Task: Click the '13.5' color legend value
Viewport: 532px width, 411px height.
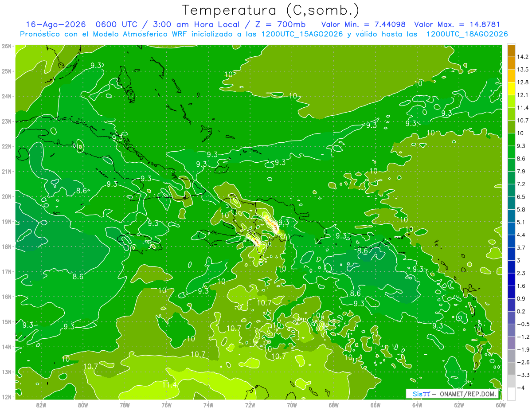Action: 522,69
